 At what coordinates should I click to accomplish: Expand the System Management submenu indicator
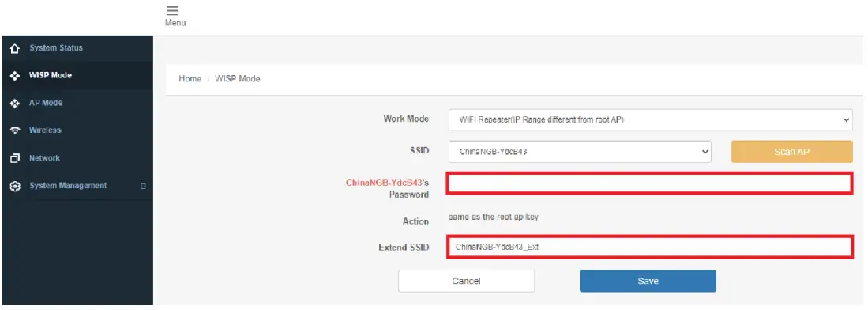pos(143,186)
